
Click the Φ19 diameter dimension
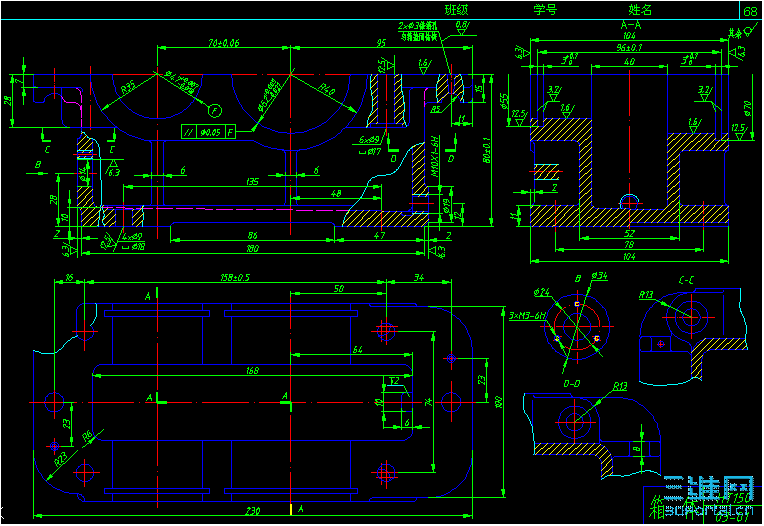pyautogui.click(x=446, y=206)
